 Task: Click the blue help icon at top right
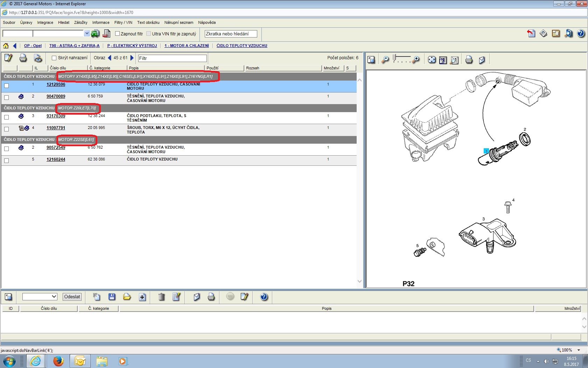coord(581,34)
